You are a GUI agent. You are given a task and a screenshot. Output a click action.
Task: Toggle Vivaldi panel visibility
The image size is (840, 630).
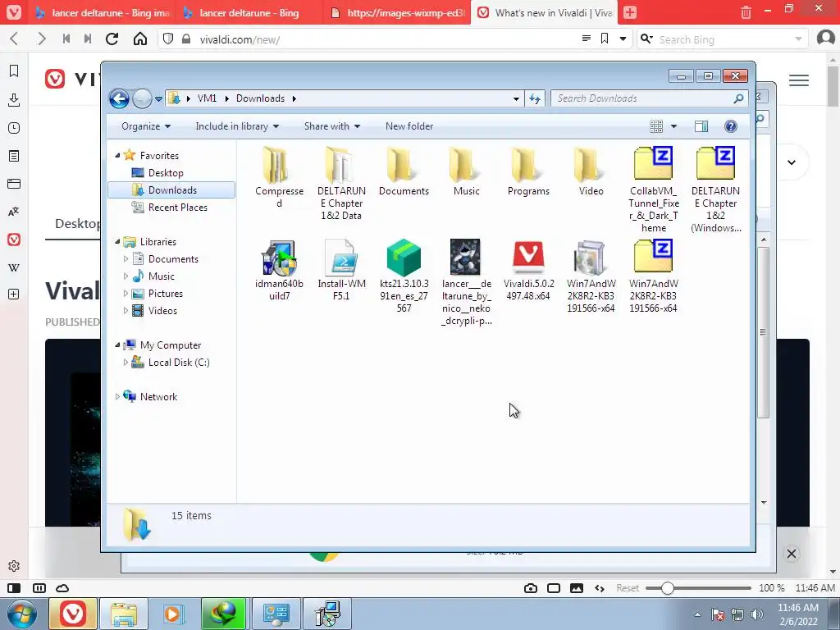coord(14,588)
